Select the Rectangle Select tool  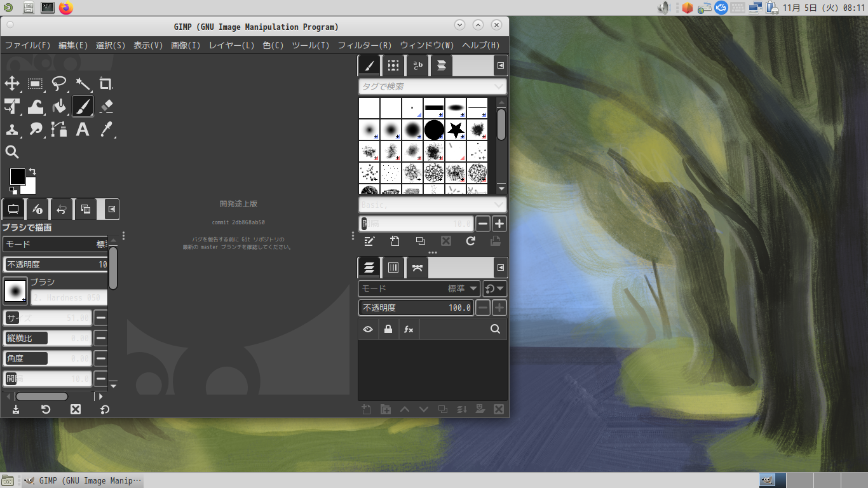point(36,83)
